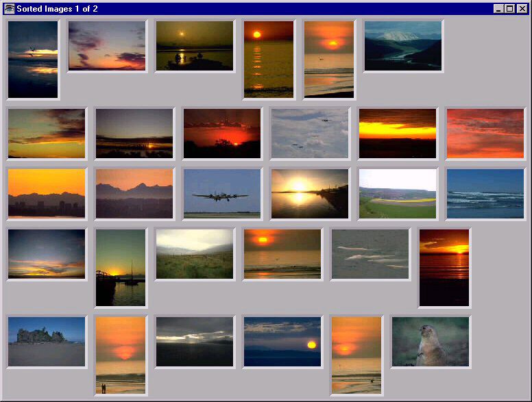The width and height of the screenshot is (532, 402).
Task: Open the cloudy sky with several distant planes
Action: tap(310, 134)
